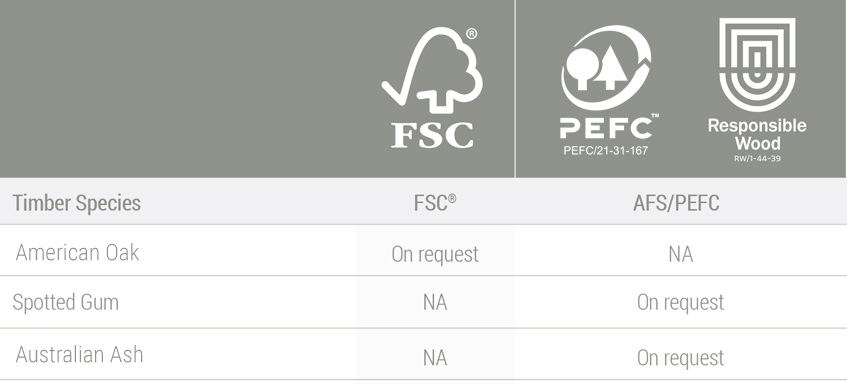
Task: Click NA in American Oak AFS/PEFC cell
Action: [x=681, y=254]
